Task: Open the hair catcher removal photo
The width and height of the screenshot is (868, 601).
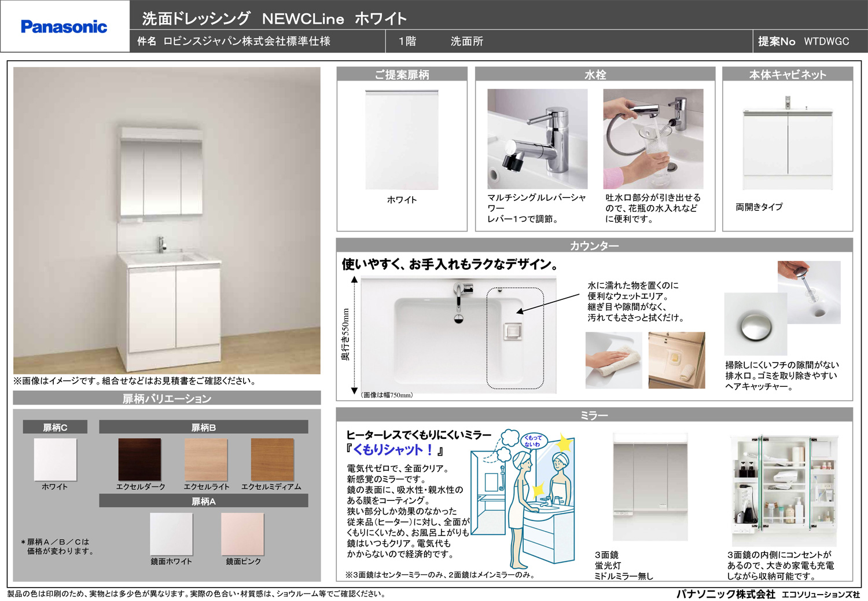Action: 809,292
